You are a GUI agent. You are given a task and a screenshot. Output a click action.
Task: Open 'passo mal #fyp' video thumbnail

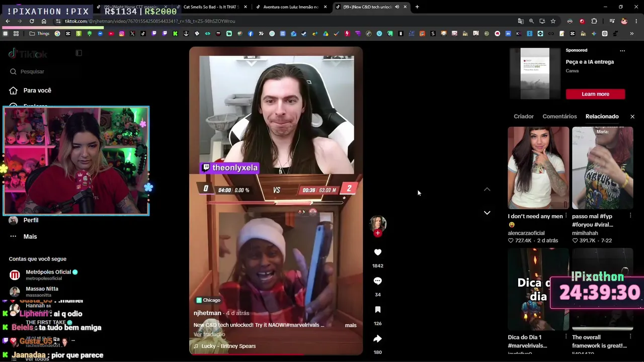603,167
